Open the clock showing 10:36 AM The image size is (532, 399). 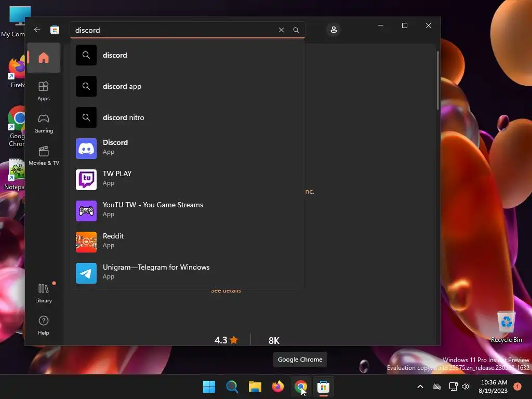494,387
